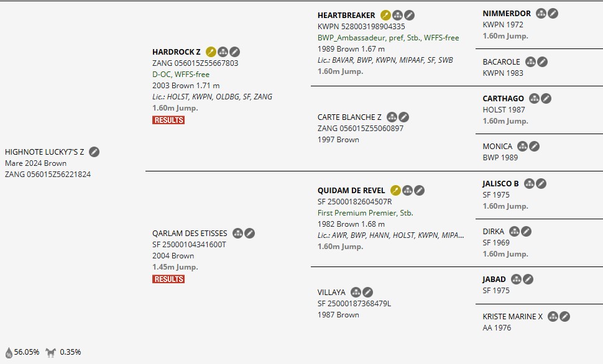
Task: Click RESULTS button under QARLAM DES ETISSES
Action: [x=168, y=279]
